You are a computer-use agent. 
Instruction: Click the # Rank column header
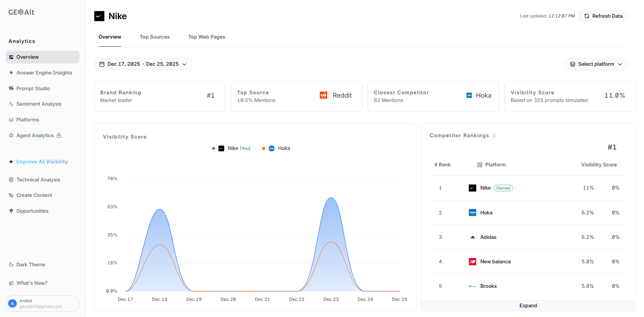[x=442, y=165]
